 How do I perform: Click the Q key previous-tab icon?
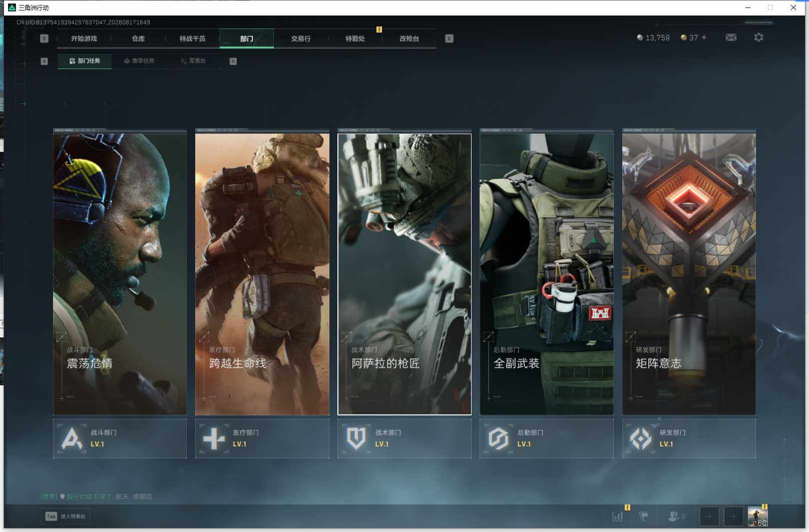[44, 39]
